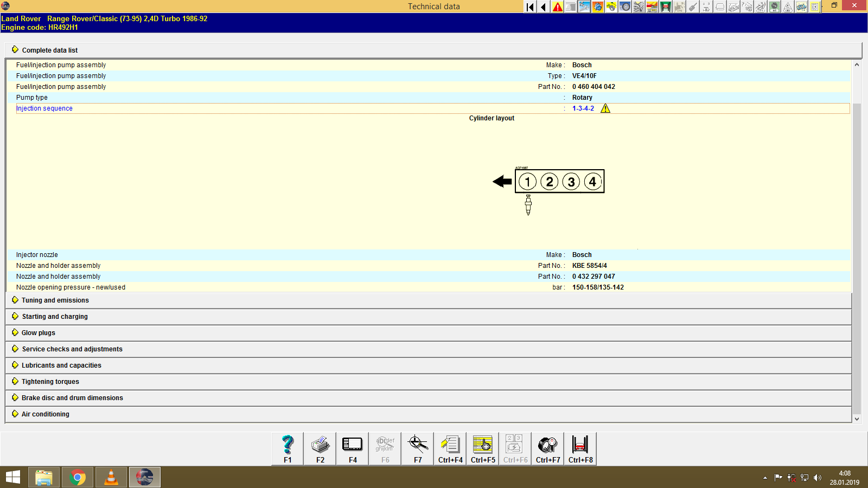Screen dimensions: 868x488
Task: Collapse the Complete data list section
Action: tap(49, 50)
